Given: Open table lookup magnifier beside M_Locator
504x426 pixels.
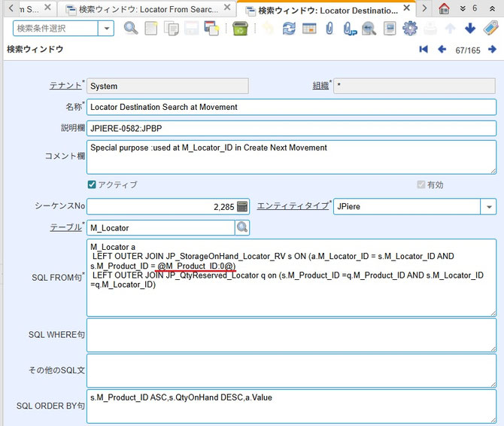Looking at the screenshot, I should point(242,227).
